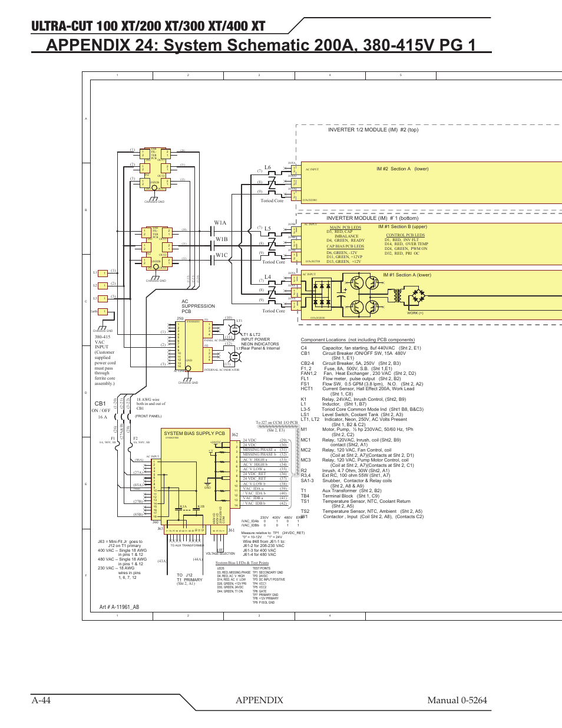The height and width of the screenshot is (728, 562).
Task: Click the LT2 neon lamp symbol
Action: (234, 356)
